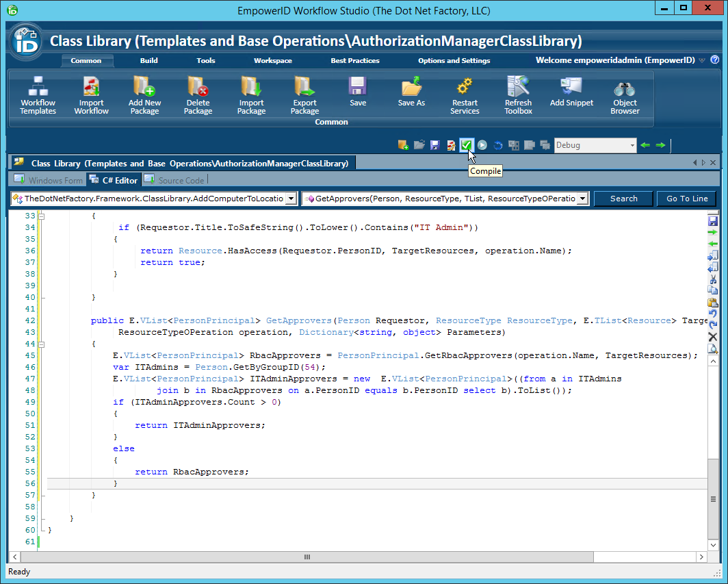Compile the project using the green check icon
Image resolution: width=728 pixels, height=584 pixels.
(467, 144)
